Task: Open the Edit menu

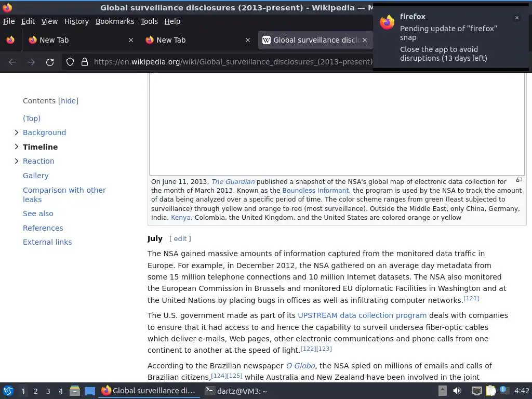Action: point(28,21)
